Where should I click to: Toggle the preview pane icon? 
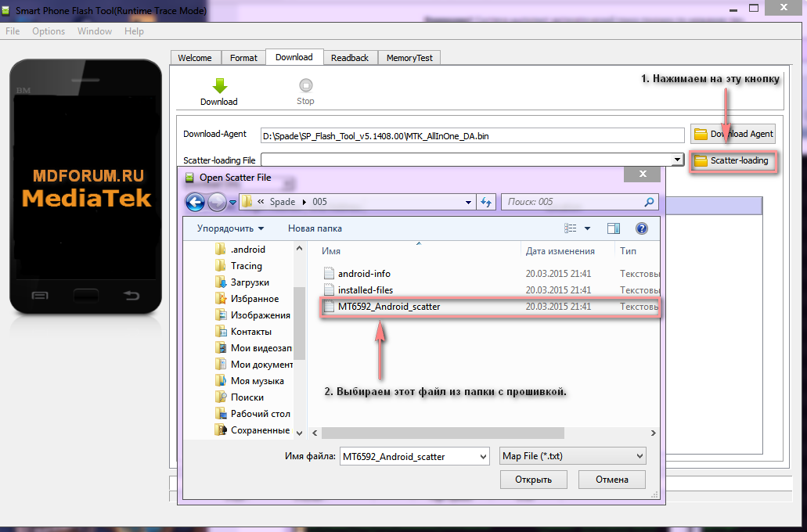(x=614, y=228)
